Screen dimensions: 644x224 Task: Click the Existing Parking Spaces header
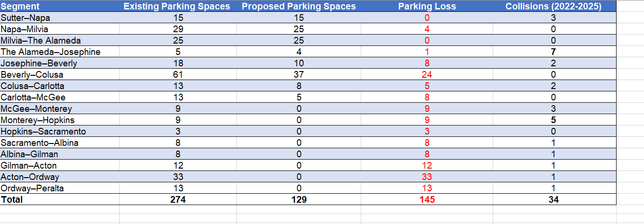click(177, 6)
